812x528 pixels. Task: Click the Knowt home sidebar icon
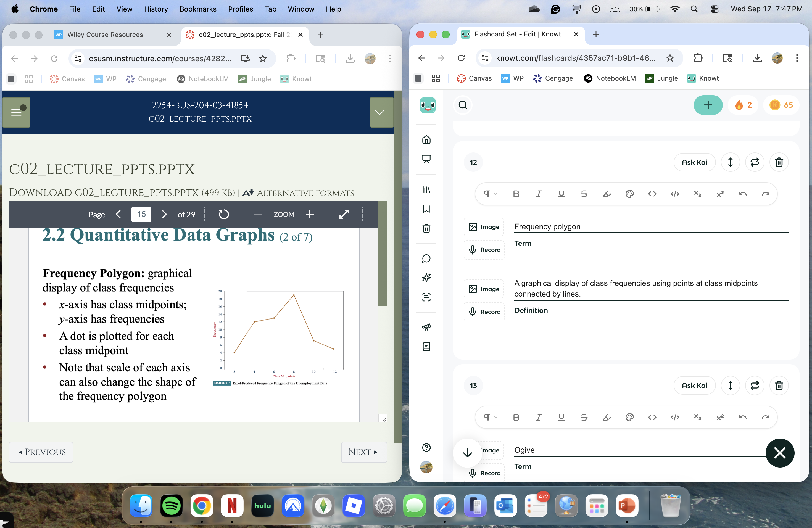coord(426,139)
